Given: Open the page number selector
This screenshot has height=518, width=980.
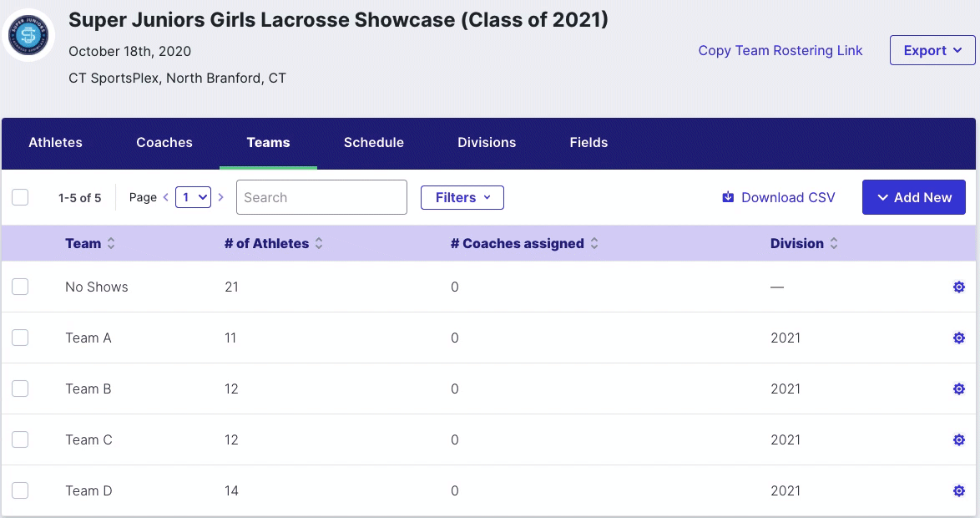Looking at the screenshot, I should tap(193, 197).
